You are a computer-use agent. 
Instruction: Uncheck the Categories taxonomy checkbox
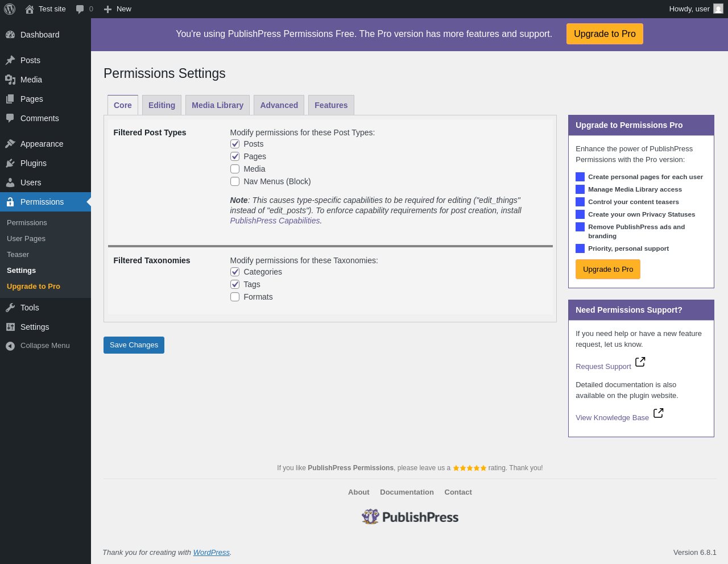click(235, 272)
